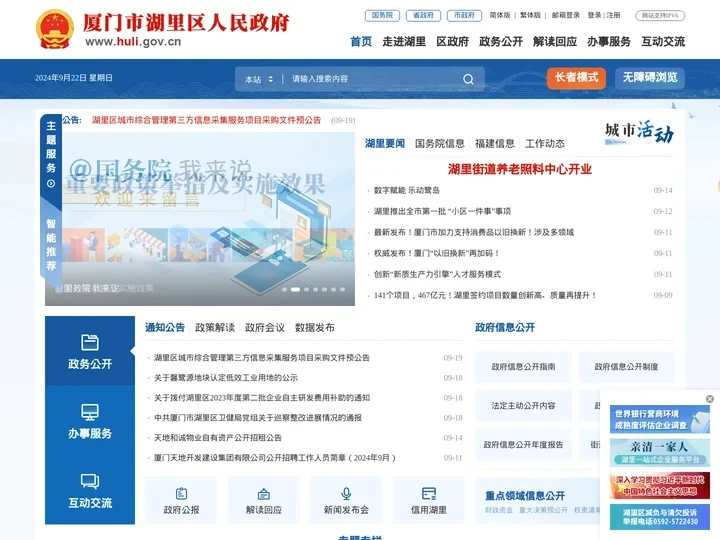Enable 长者模式 elder mode
The width and height of the screenshot is (720, 540).
[576, 78]
